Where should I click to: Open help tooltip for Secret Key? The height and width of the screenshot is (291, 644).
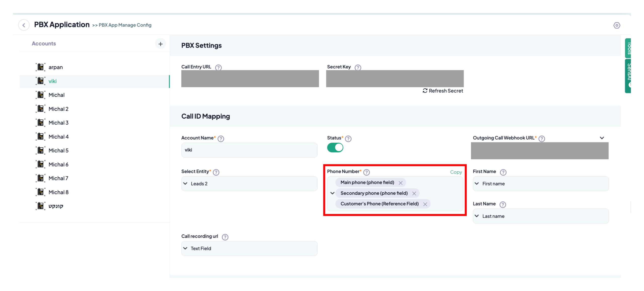(357, 67)
